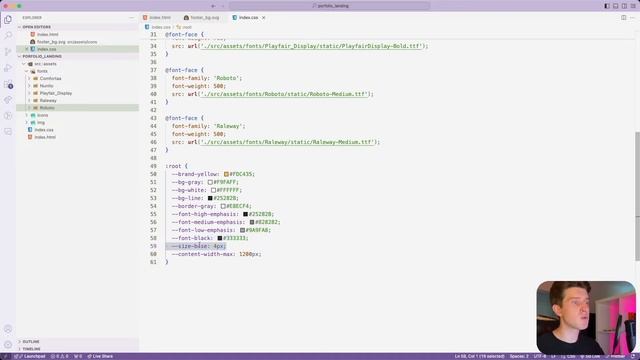Open the --font-medium-emphasis color swatch
Image resolution: width=640 pixels, height=360 pixels.
252,222
